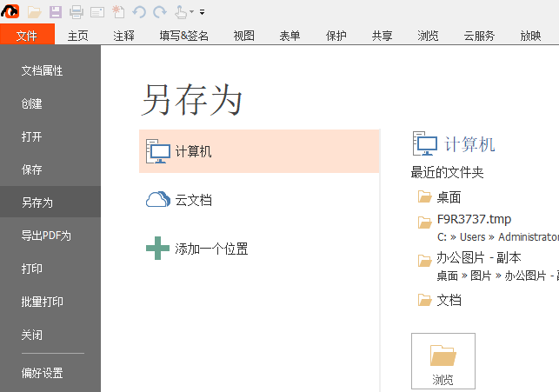The height and width of the screenshot is (392, 559).
Task: Open the recent folder 桌面
Action: point(449,197)
